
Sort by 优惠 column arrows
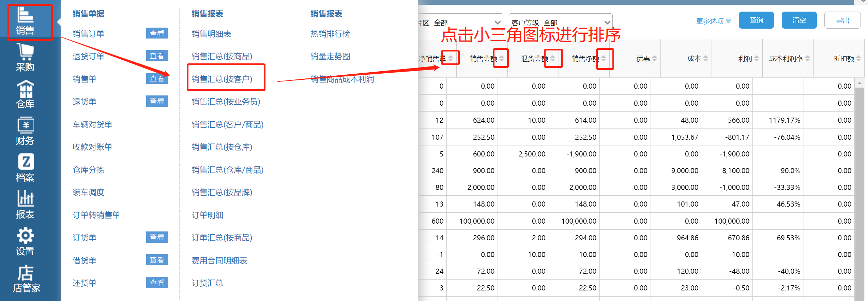pos(655,59)
